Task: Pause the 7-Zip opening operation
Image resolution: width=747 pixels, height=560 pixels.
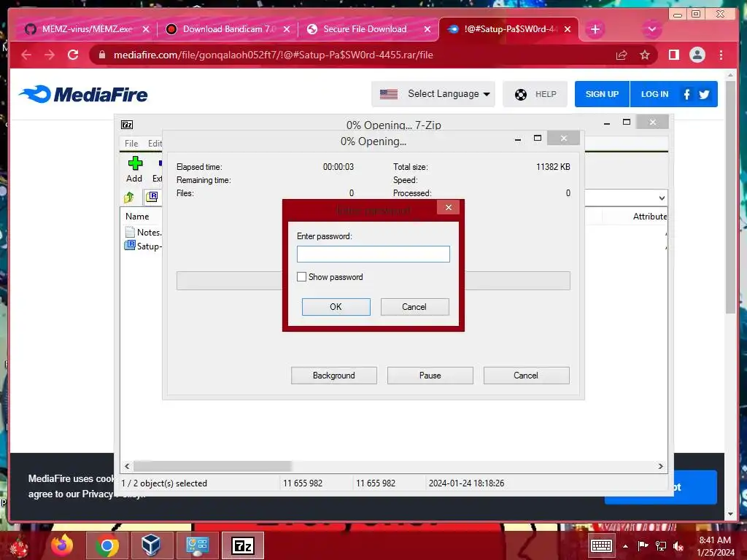Action: point(430,376)
